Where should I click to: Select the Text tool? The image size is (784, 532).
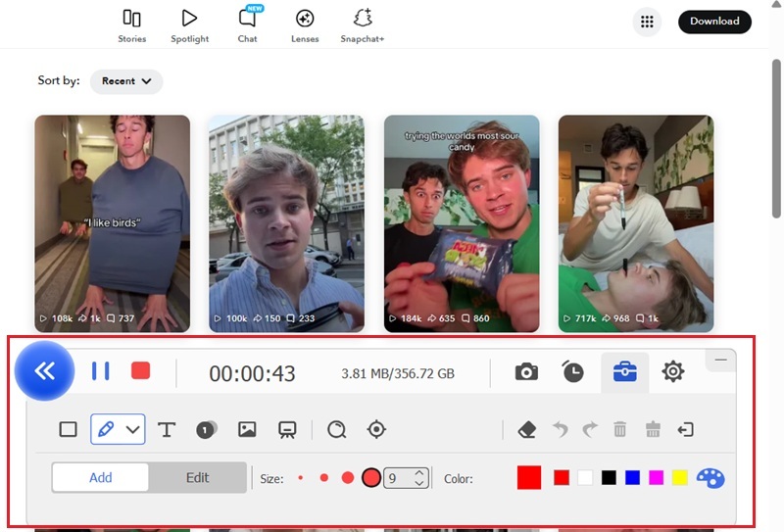pos(167,429)
